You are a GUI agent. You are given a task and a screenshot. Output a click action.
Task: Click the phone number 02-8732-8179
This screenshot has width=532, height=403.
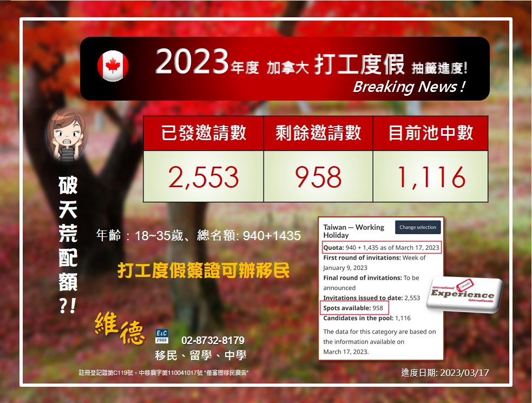[213, 340]
